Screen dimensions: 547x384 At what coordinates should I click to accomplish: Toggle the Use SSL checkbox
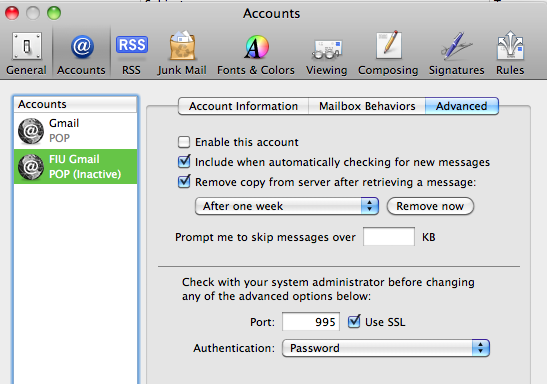[x=354, y=322]
